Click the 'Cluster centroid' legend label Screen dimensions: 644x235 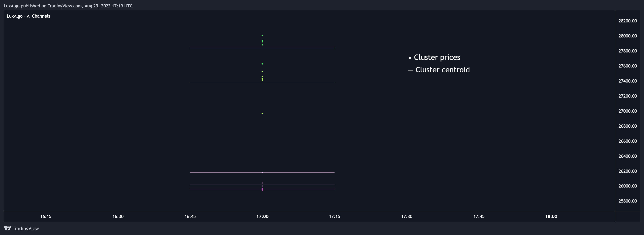442,70
